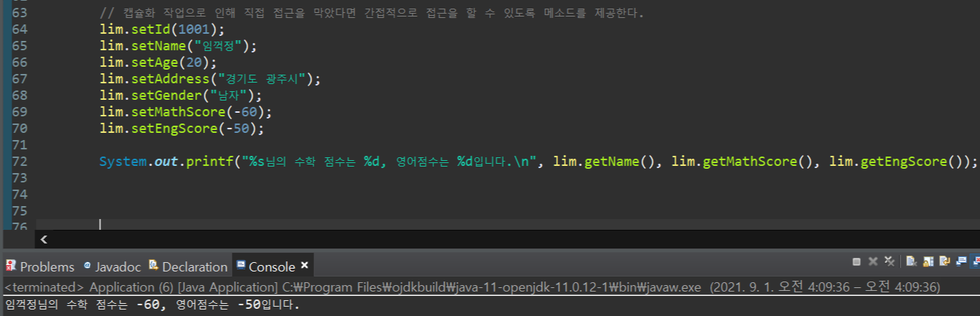This screenshot has height=316, width=980.
Task: Click line number 69 in the gutter
Action: (x=20, y=112)
